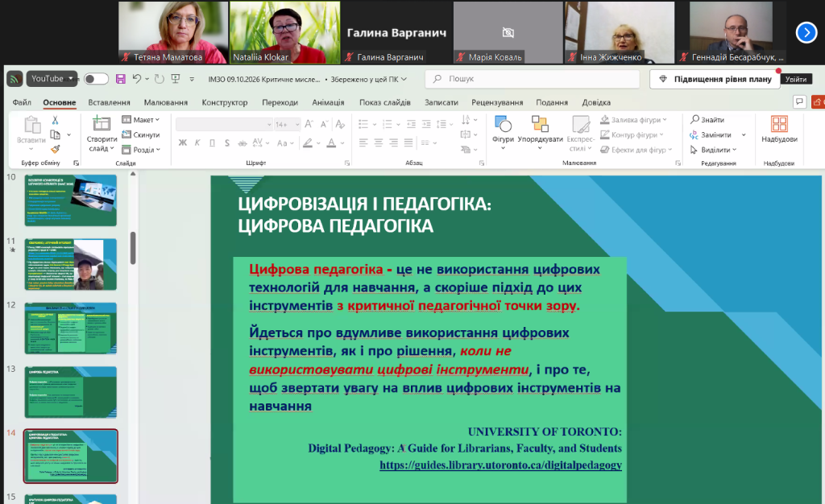Start the slideshow from the quick access toolbar
Screen dimensions: 825x504
[176, 79]
